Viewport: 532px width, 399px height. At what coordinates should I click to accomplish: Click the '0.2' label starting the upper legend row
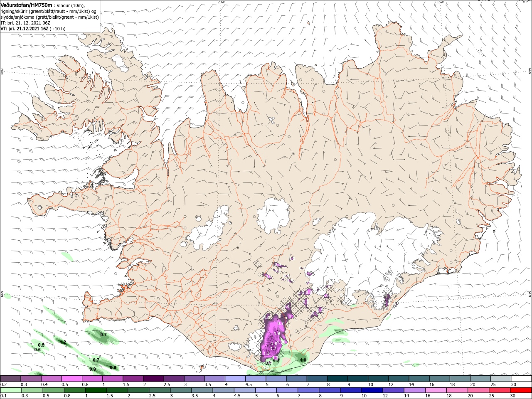click(4, 384)
